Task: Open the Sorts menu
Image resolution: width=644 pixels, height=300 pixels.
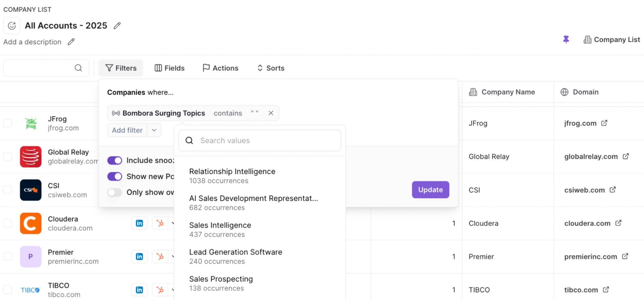Action: click(271, 68)
